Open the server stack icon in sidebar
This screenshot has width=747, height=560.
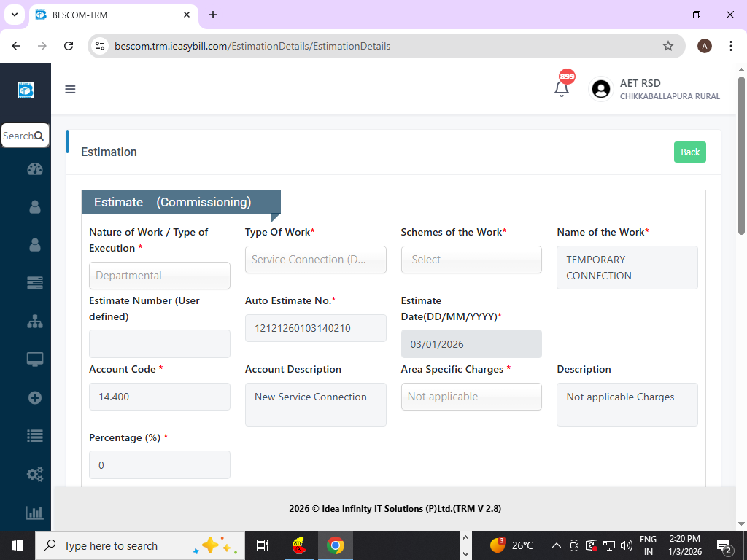pyautogui.click(x=35, y=282)
